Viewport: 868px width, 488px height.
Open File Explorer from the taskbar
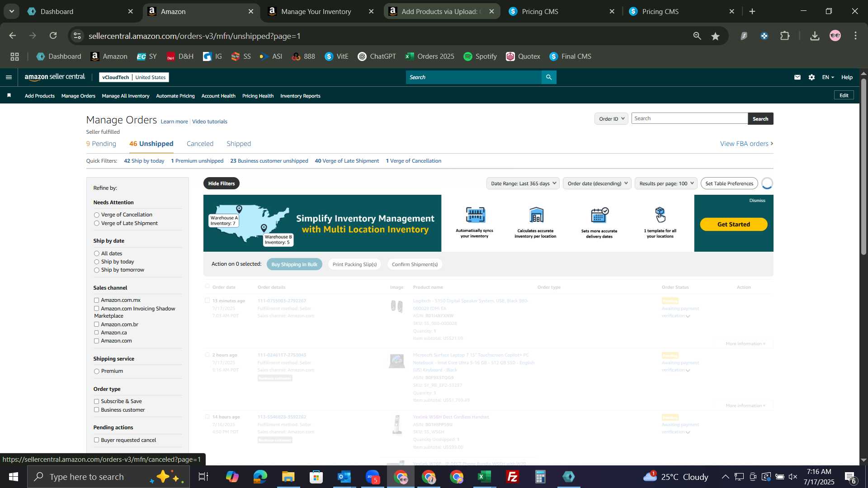(288, 477)
